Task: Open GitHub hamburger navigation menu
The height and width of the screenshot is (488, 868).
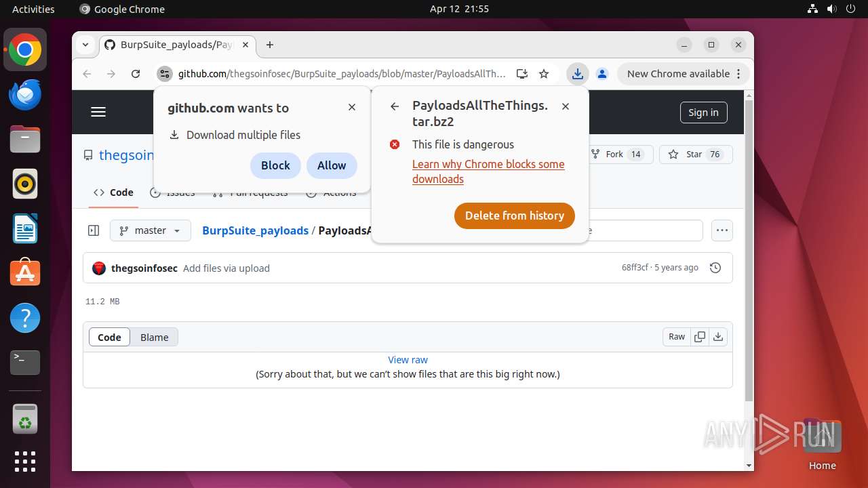Action: (x=98, y=112)
